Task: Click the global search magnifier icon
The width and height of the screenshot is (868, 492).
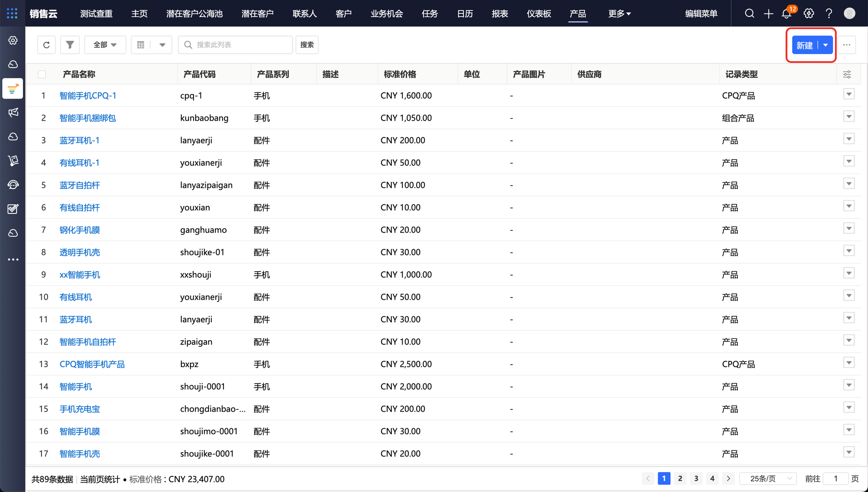Action: (750, 13)
